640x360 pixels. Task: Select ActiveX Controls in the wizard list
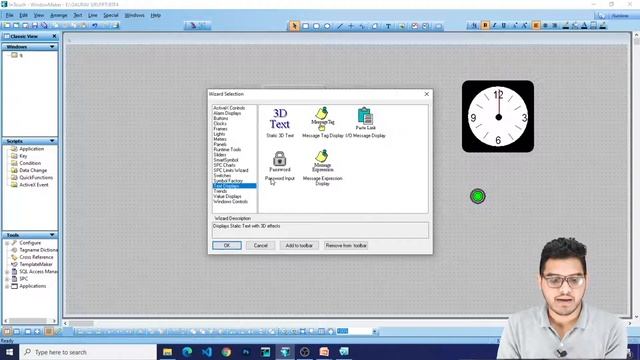coord(229,108)
